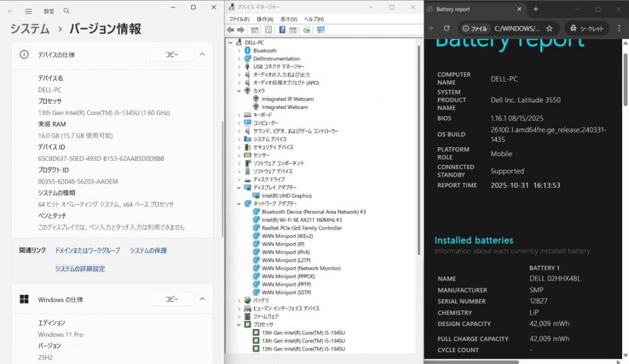Select Bluetooth Device (Personal Area Network) #3

tap(314, 212)
